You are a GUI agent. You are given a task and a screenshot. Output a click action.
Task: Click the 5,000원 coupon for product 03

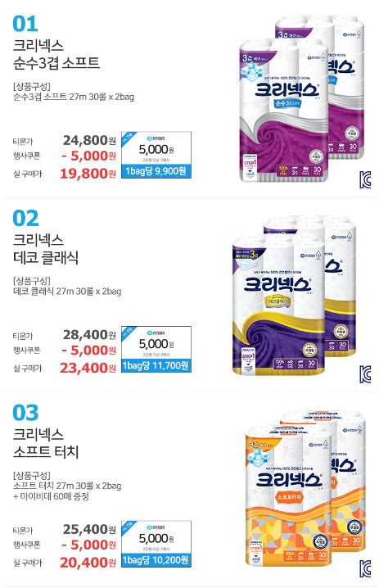coord(156,537)
